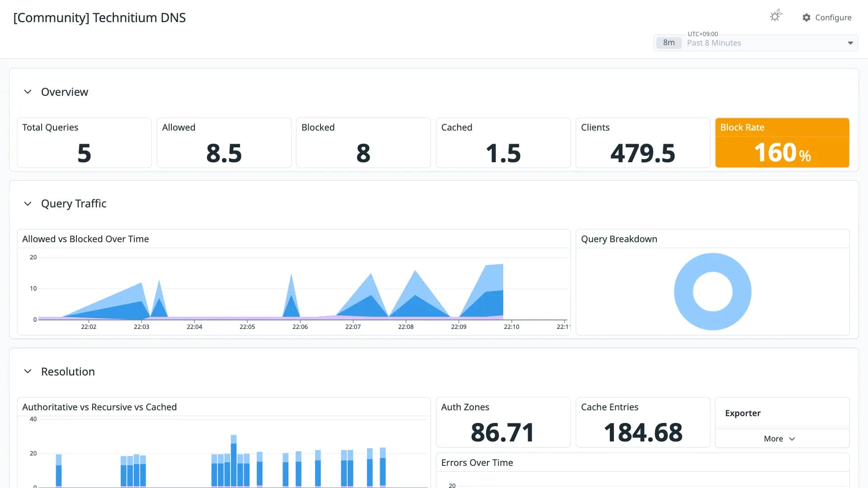Select the Cache Entries value 184.68
Viewport: 868px width, 488px height.
(x=643, y=432)
